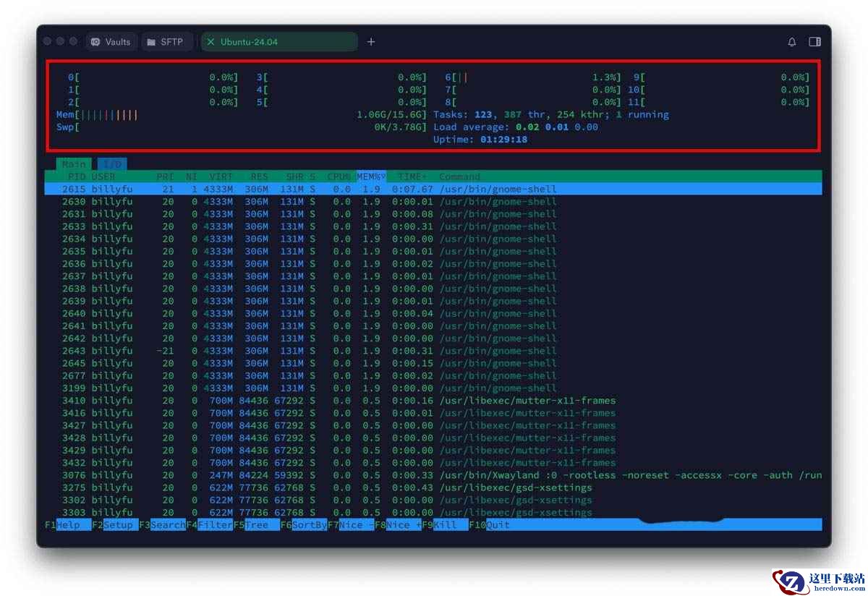The width and height of the screenshot is (868, 596).
Task: Sort by the SHR column header
Action: tap(294, 176)
